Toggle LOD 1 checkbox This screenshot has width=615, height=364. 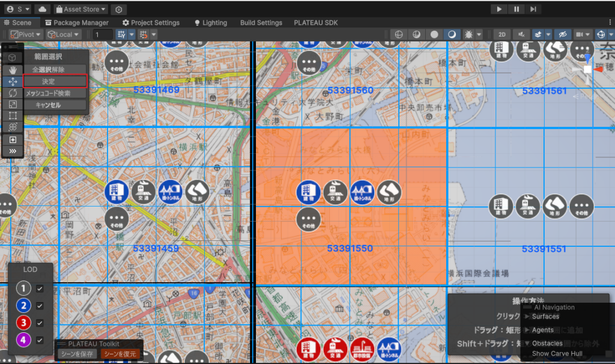pos(40,289)
